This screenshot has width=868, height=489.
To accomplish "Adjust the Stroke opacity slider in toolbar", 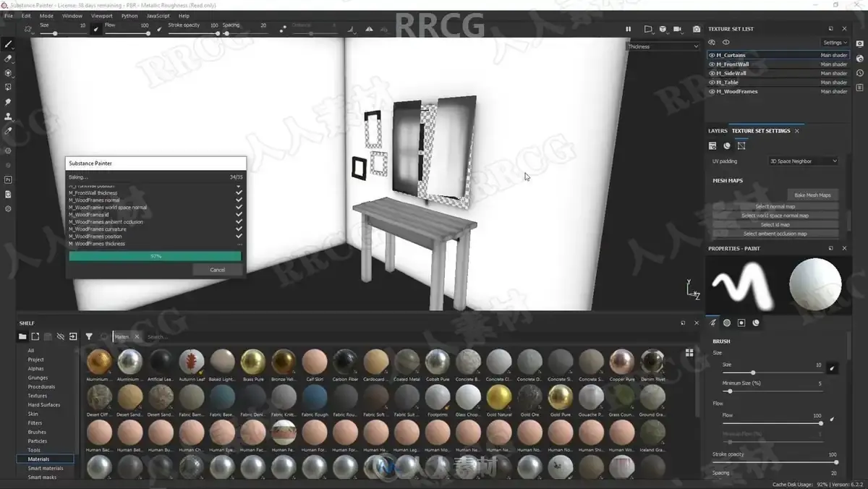I will click(x=193, y=33).
